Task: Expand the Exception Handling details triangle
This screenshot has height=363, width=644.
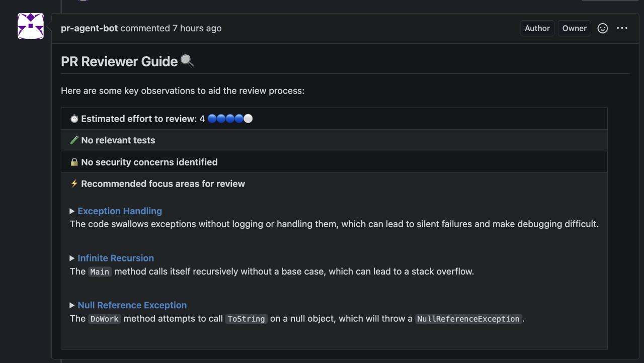Action: (72, 211)
